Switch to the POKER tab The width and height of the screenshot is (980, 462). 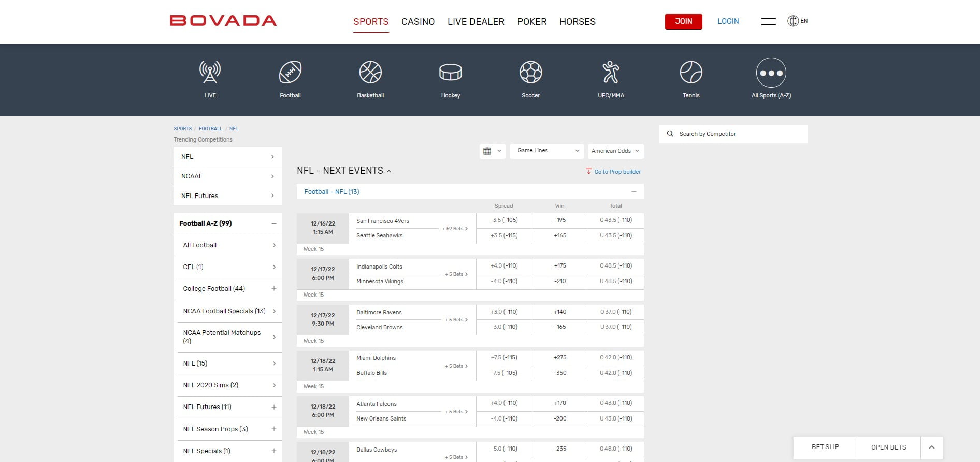coord(532,22)
